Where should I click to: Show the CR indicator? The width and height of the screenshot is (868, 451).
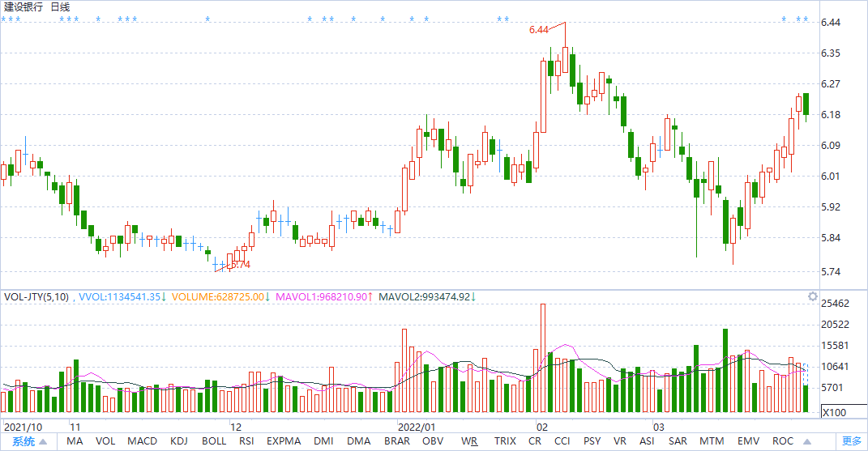535,441
